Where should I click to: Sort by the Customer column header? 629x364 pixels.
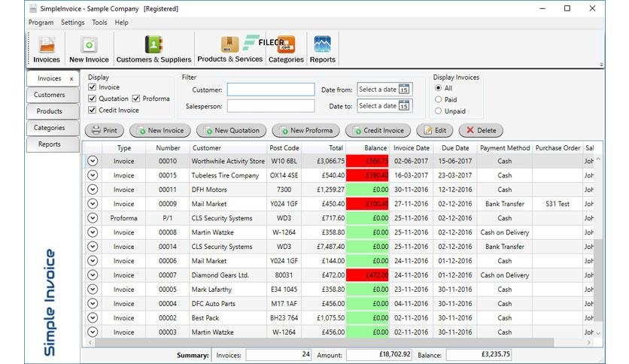(x=228, y=148)
